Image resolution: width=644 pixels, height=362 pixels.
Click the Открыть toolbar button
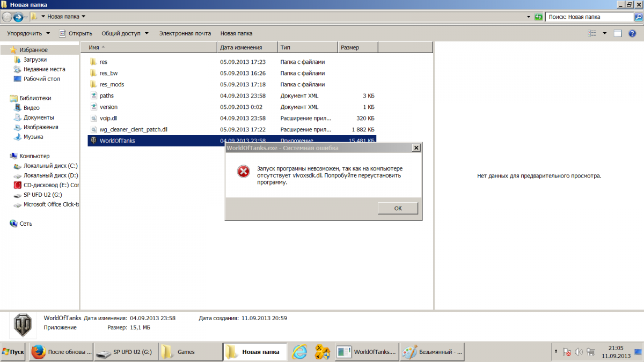coord(76,33)
